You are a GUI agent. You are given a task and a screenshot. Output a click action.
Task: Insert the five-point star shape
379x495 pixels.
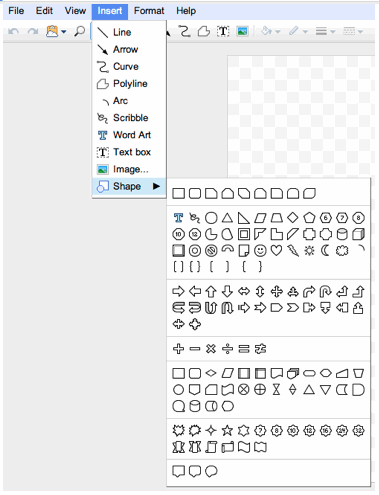227,430
